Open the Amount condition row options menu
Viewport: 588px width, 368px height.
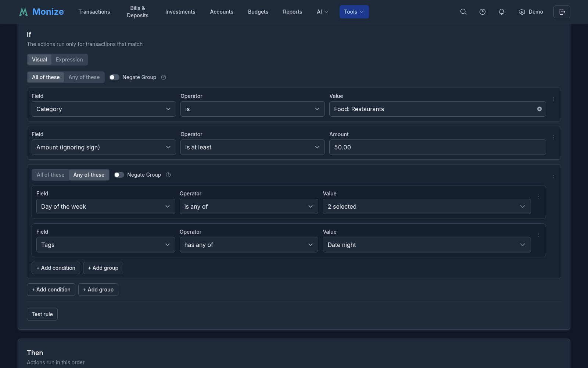pos(553,137)
